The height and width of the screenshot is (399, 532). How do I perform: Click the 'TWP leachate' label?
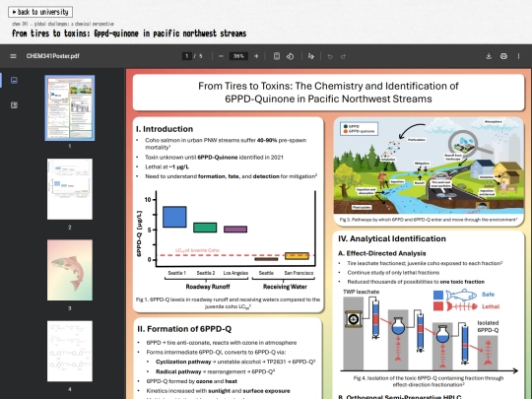[x=361, y=292]
